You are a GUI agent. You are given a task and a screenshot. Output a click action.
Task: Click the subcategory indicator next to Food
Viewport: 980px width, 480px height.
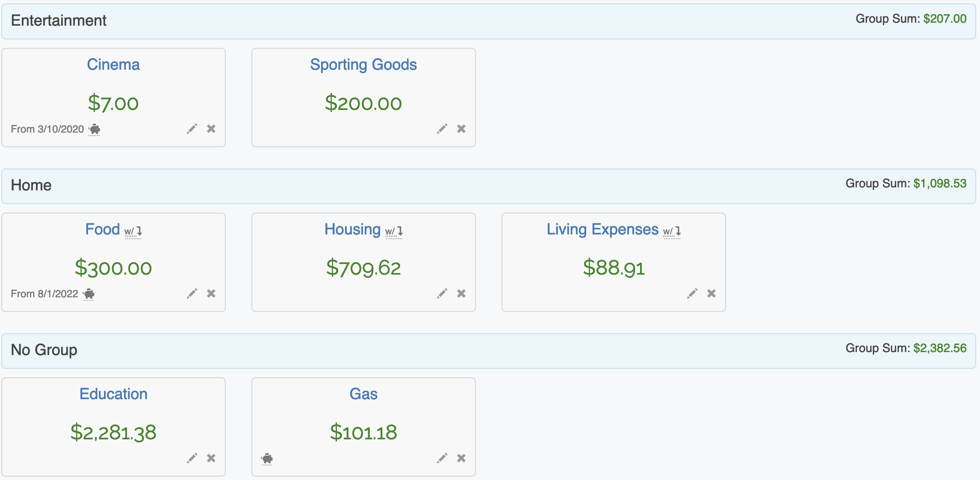(133, 231)
